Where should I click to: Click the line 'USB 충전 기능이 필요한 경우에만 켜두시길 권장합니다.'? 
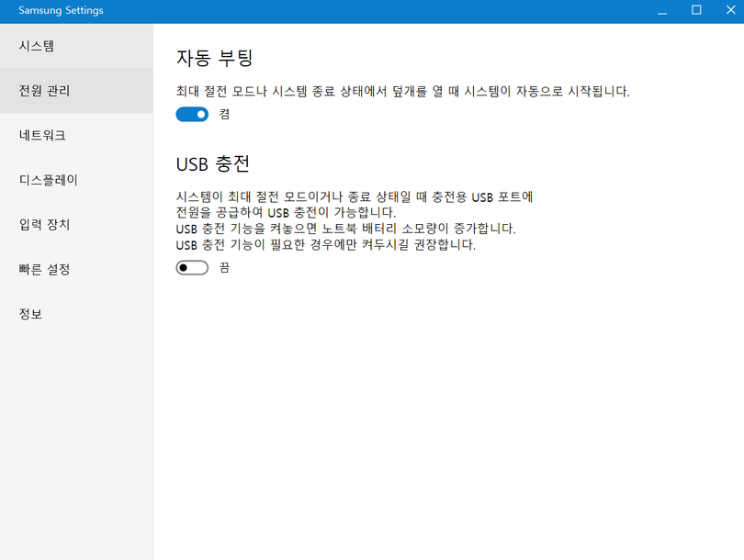(x=325, y=245)
